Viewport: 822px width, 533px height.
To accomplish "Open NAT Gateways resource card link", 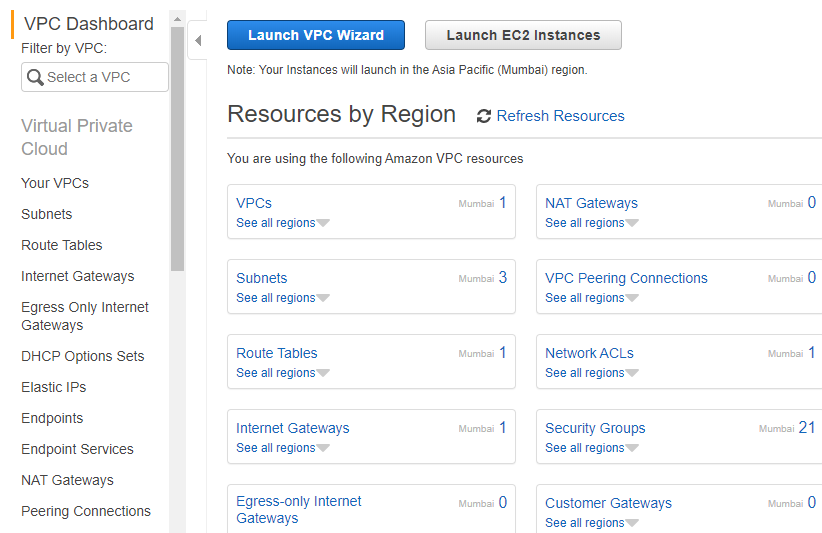I will [591, 203].
